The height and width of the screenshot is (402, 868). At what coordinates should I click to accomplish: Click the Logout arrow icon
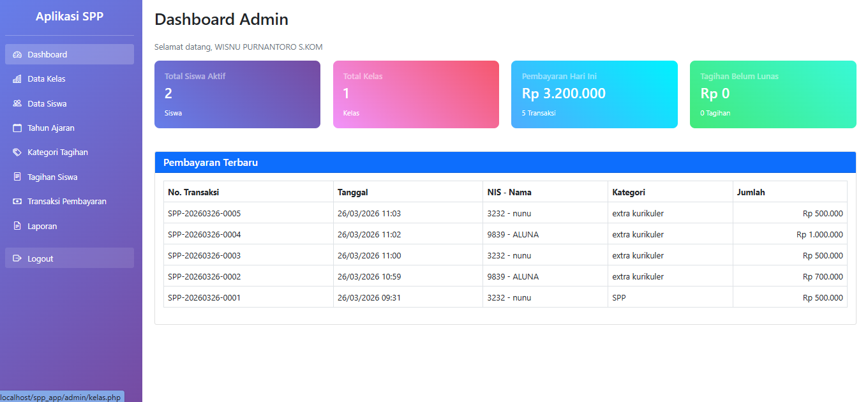(x=17, y=258)
